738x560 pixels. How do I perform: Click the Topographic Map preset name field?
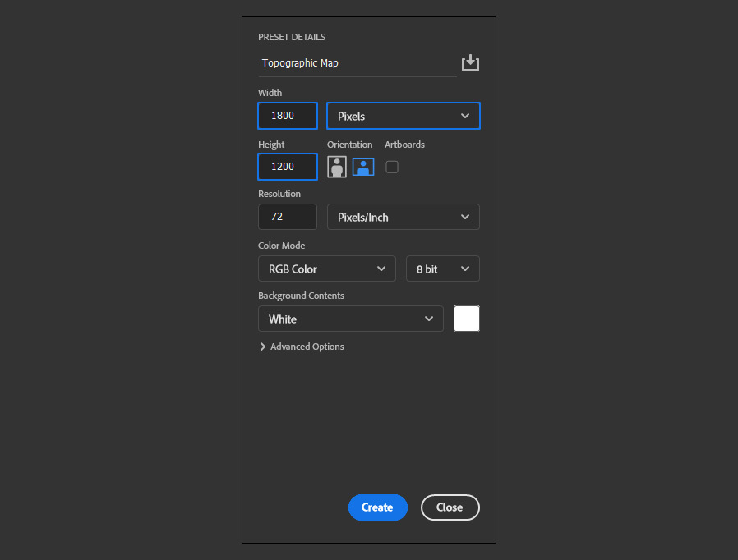[x=357, y=63]
